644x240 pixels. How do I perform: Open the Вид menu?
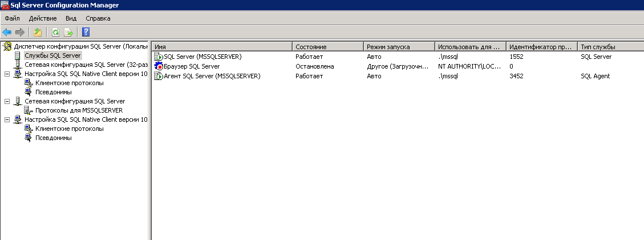click(x=71, y=18)
